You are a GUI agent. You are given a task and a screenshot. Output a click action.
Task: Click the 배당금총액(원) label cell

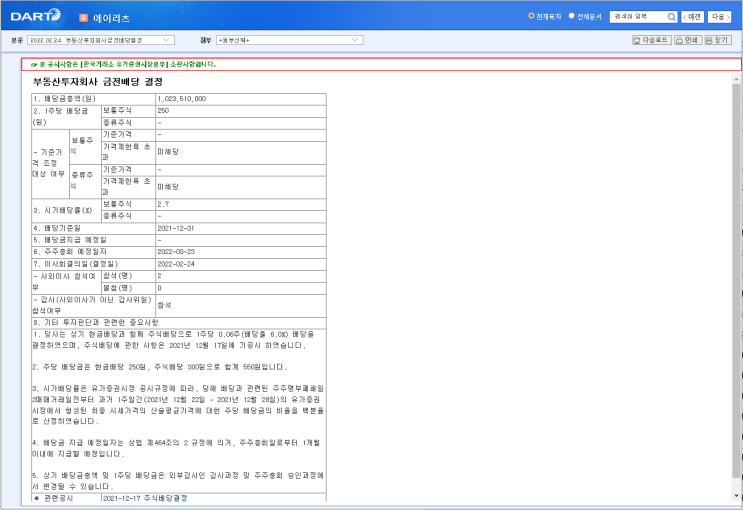(93, 99)
